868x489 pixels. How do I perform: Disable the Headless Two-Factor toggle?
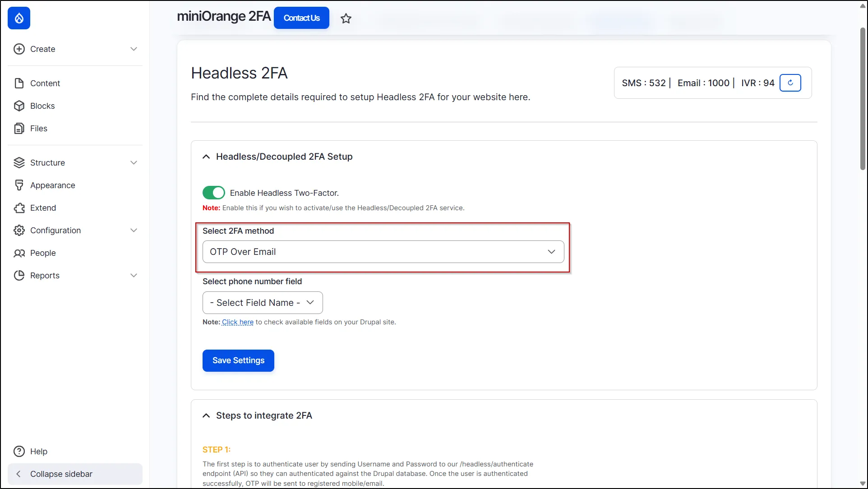coord(214,193)
